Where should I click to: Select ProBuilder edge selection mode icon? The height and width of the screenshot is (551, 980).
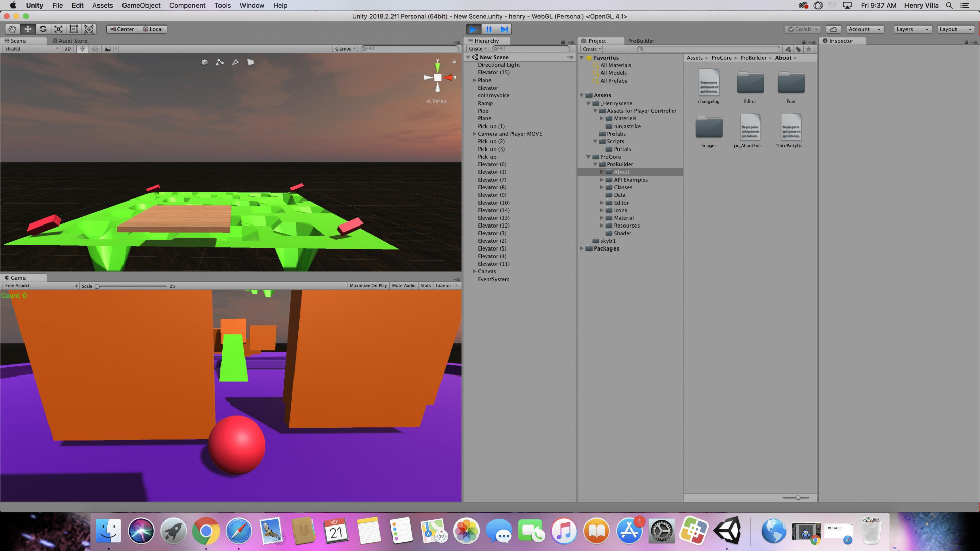point(235,62)
